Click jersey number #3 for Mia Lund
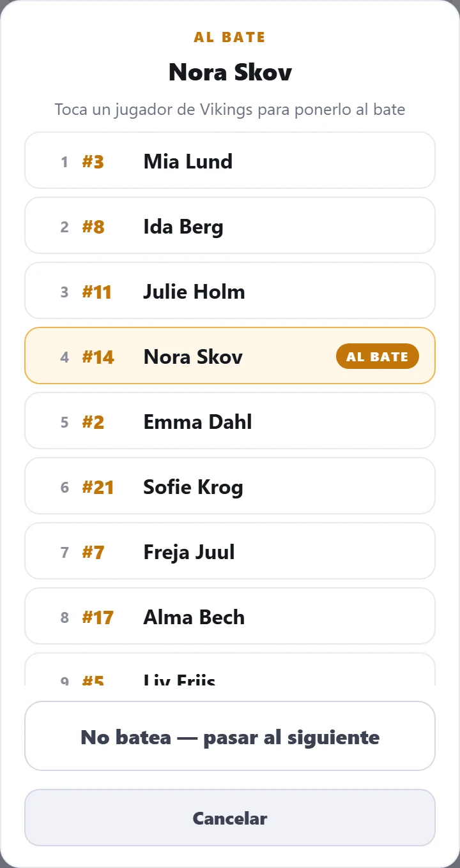The width and height of the screenshot is (460, 868). (x=93, y=161)
